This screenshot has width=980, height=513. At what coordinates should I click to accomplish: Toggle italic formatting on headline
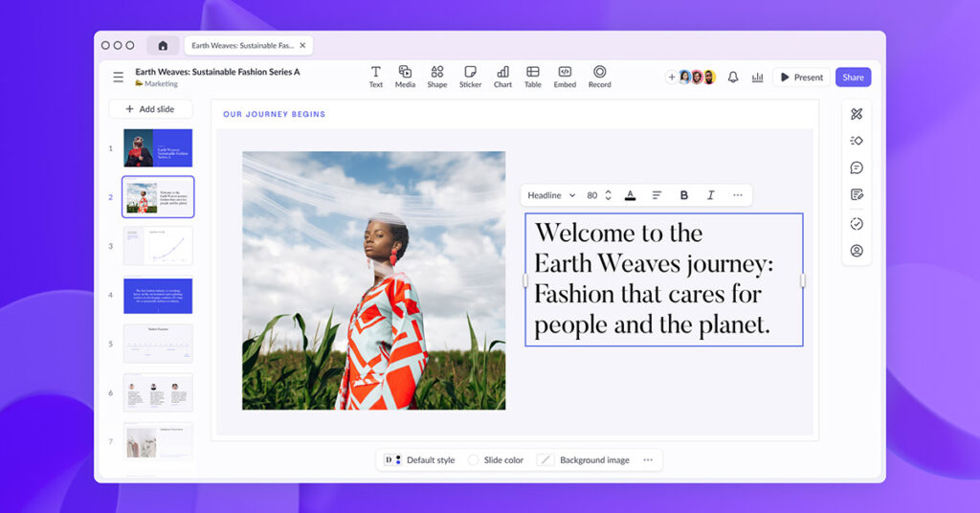coord(710,195)
